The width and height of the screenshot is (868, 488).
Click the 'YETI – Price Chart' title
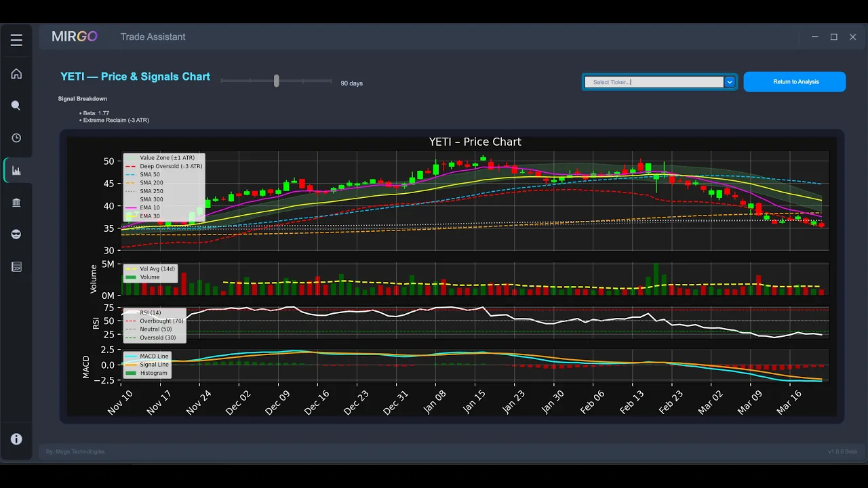[x=475, y=142]
